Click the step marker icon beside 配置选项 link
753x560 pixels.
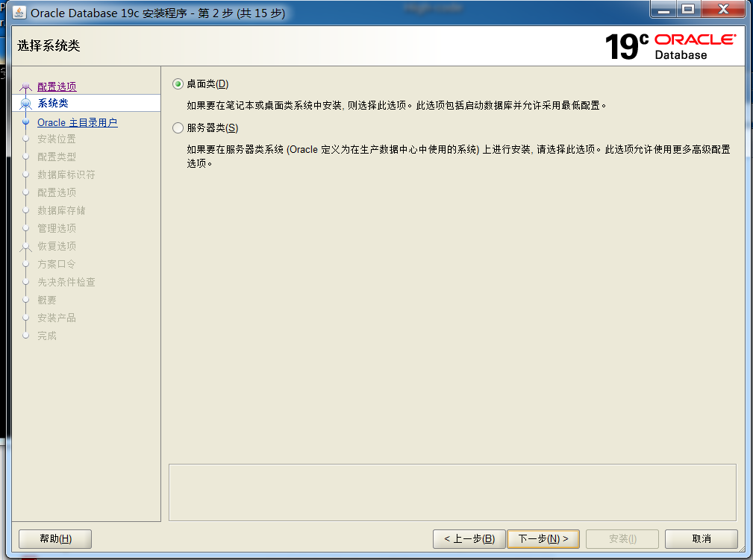tap(26, 86)
